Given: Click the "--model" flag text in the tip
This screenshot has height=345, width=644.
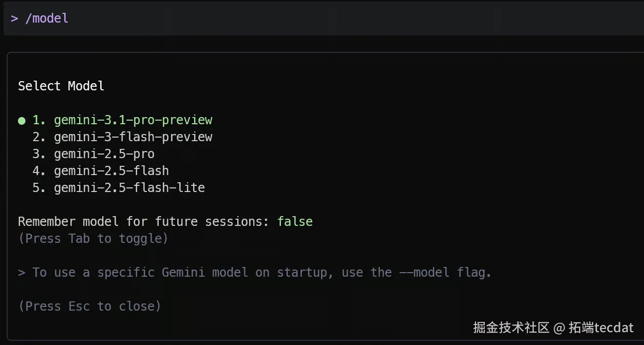Looking at the screenshot, I should click(x=424, y=273).
